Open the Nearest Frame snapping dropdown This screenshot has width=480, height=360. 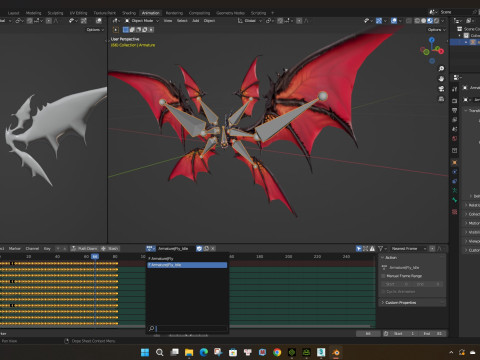(409, 249)
